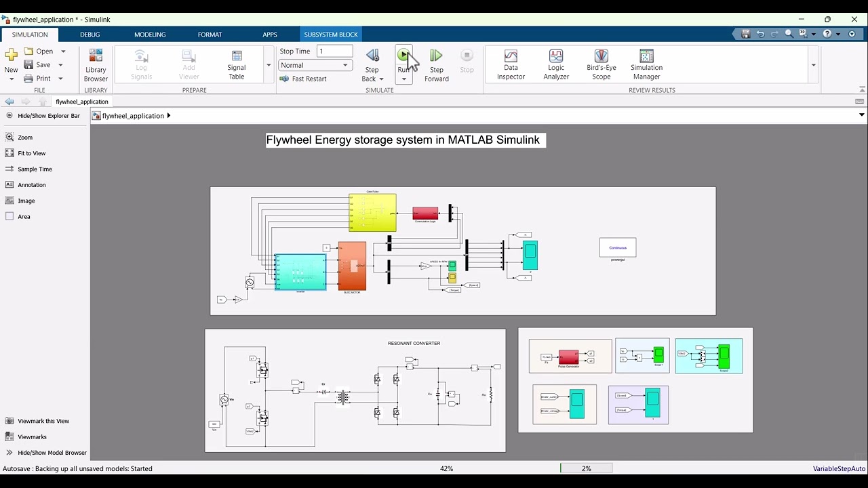Screen dimensions: 868x488
Task: Expand the Open dropdown arrow
Action: 63,52
